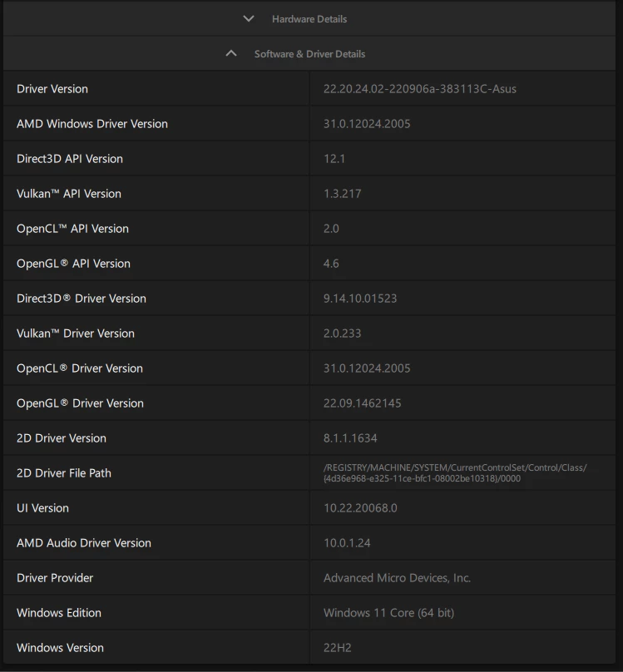Click the Direct3D API value 12.1
Image resolution: width=623 pixels, height=672 pixels.
[334, 159]
